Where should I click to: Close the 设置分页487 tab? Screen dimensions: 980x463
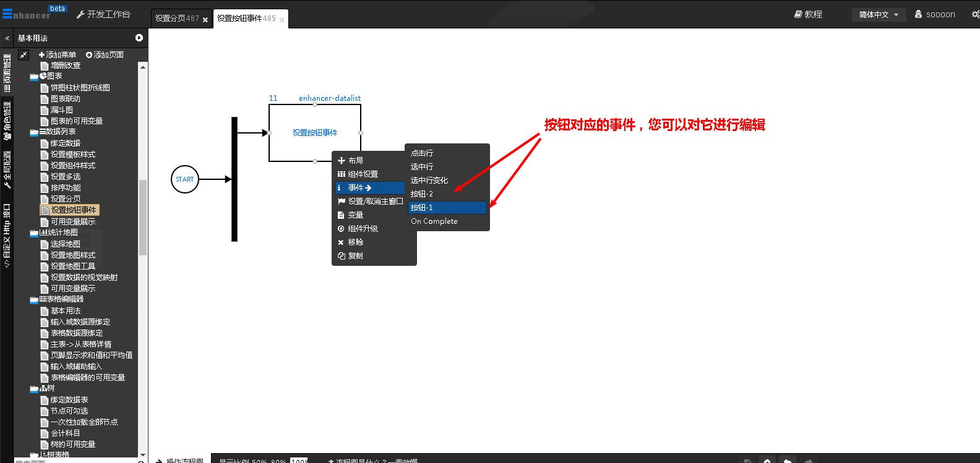205,20
